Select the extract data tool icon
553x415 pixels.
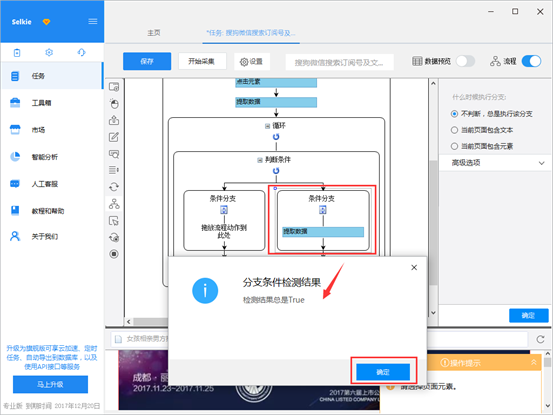(x=114, y=120)
